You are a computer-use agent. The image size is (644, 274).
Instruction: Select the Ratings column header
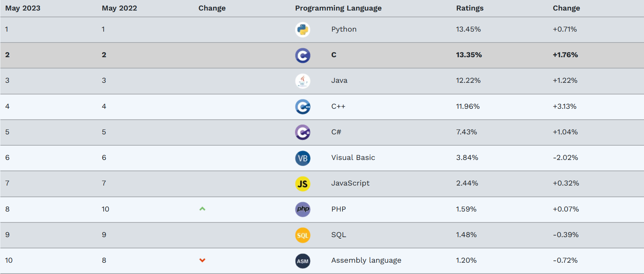point(470,8)
